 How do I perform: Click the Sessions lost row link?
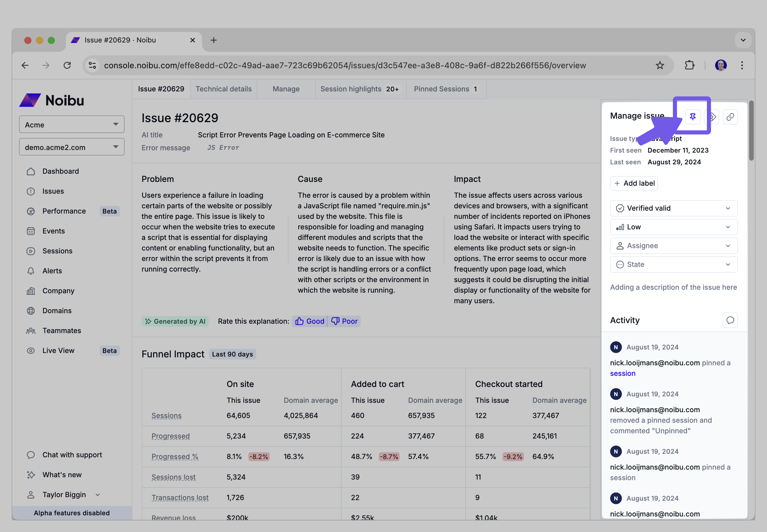click(x=174, y=477)
